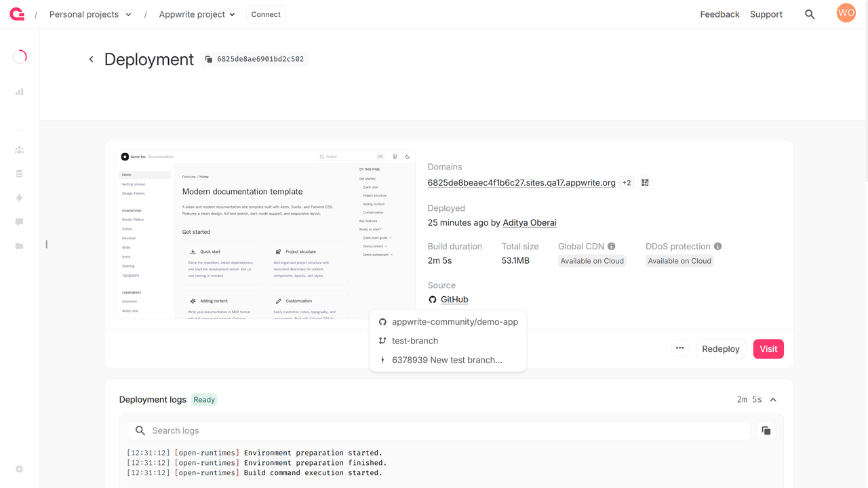This screenshot has height=488, width=868.
Task: Open the three-dots more actions menu
Action: click(679, 348)
